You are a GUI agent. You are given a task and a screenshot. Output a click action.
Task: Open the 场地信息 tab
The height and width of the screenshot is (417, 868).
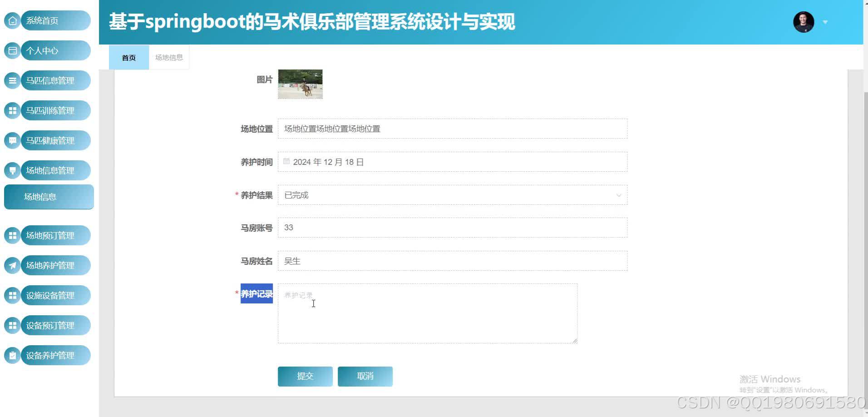pos(168,57)
